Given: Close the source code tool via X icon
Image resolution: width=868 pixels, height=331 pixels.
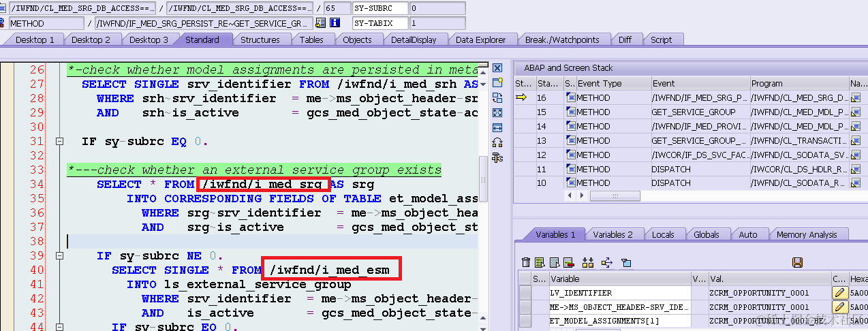Looking at the screenshot, I should [497, 68].
